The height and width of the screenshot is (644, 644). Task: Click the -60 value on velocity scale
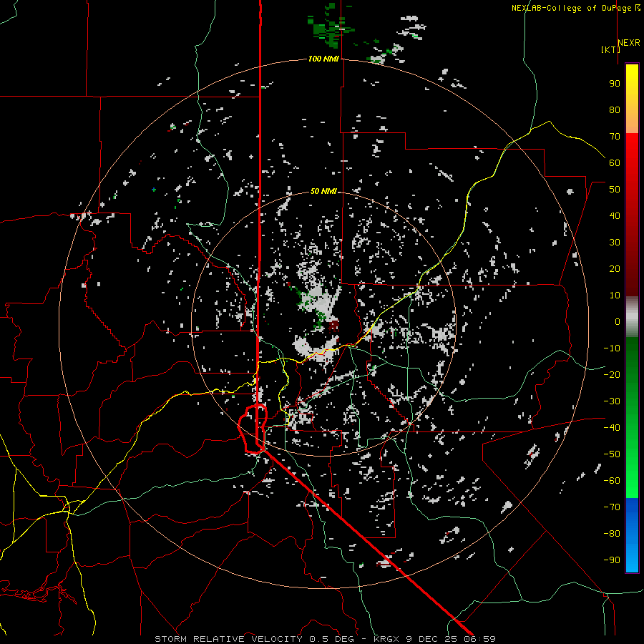(x=612, y=481)
